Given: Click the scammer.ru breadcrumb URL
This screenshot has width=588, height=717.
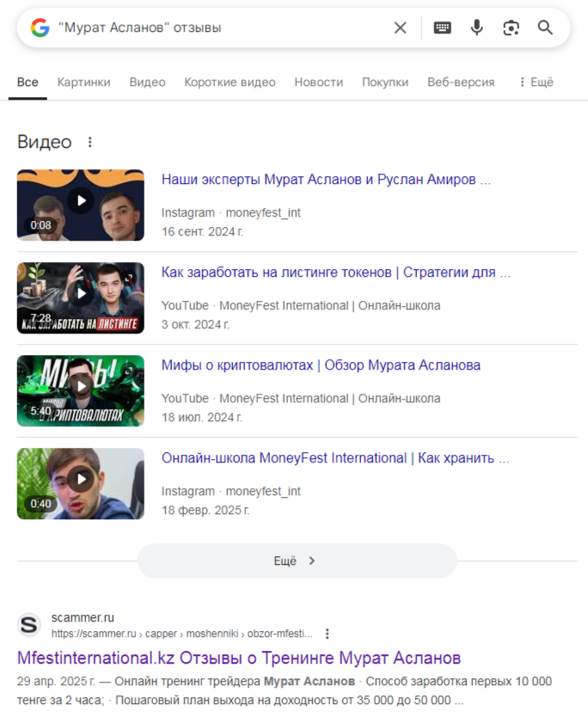Looking at the screenshot, I should [182, 634].
